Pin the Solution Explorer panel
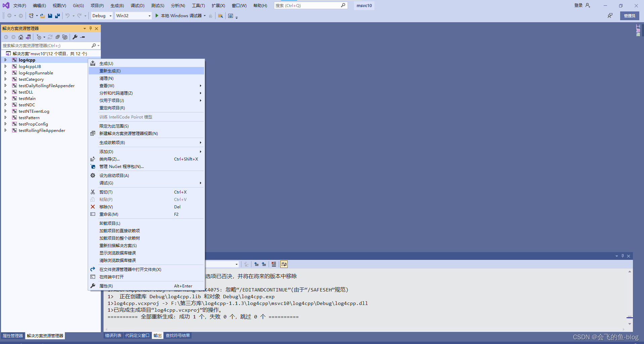Screen dimensions: 644x344 [90, 28]
